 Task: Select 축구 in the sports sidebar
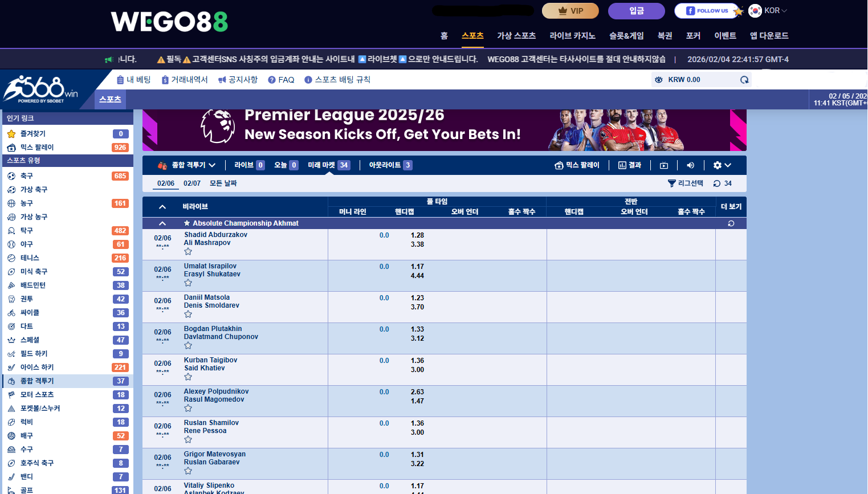point(27,176)
